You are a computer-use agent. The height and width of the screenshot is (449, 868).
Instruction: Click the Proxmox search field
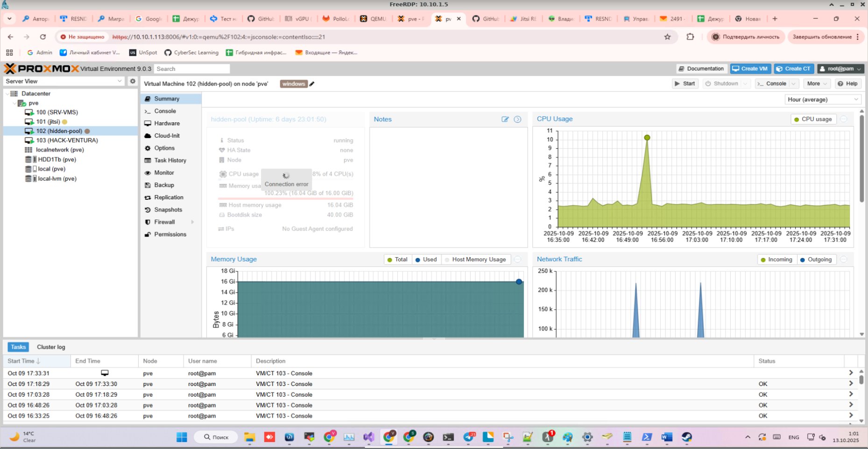(x=192, y=69)
